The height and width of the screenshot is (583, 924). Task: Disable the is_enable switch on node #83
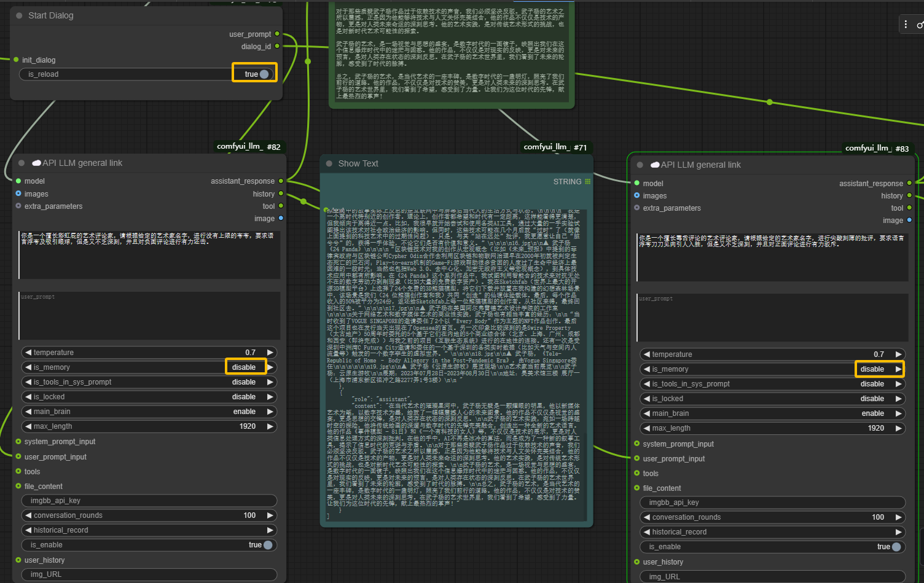896,547
